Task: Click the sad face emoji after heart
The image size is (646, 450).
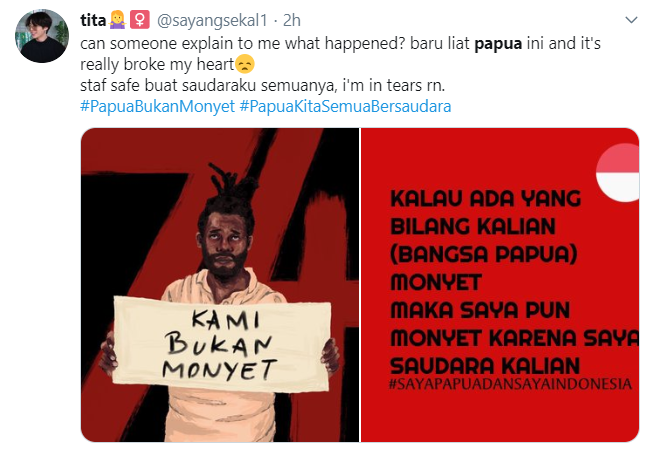Action: point(245,64)
